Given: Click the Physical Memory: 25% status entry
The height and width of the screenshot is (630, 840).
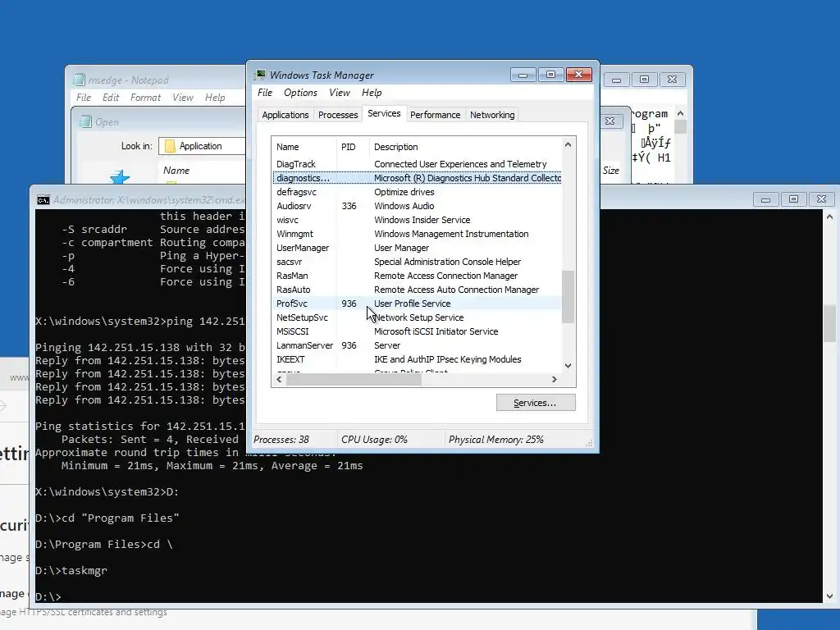Looking at the screenshot, I should [496, 440].
